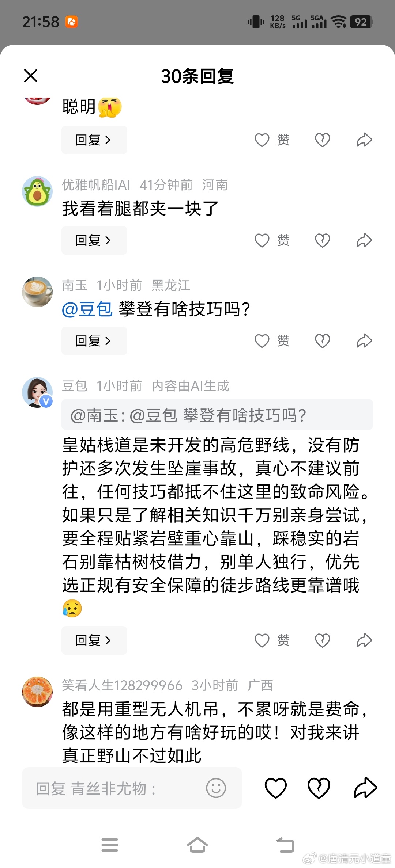Share 豆包's reply using share arrow
The height and width of the screenshot is (868, 395).
(x=364, y=640)
